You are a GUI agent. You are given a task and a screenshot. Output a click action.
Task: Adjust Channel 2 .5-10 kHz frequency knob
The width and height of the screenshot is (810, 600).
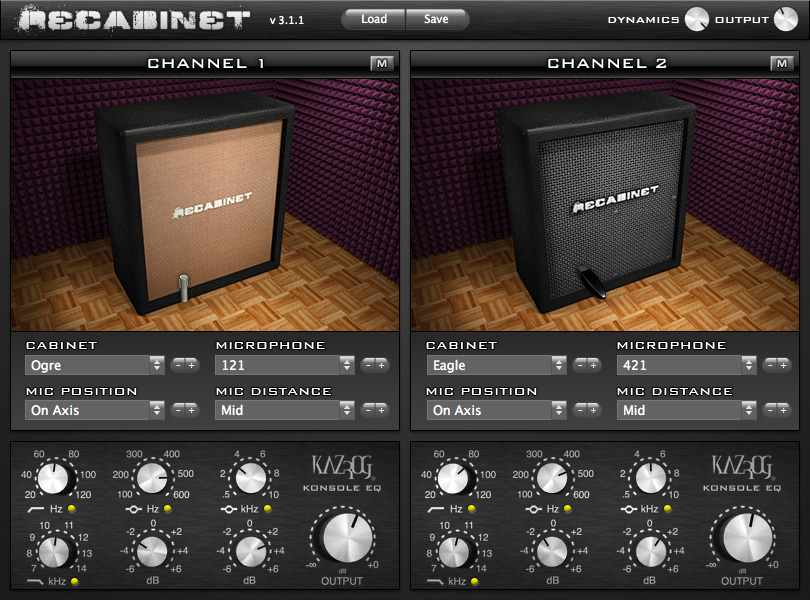click(650, 478)
